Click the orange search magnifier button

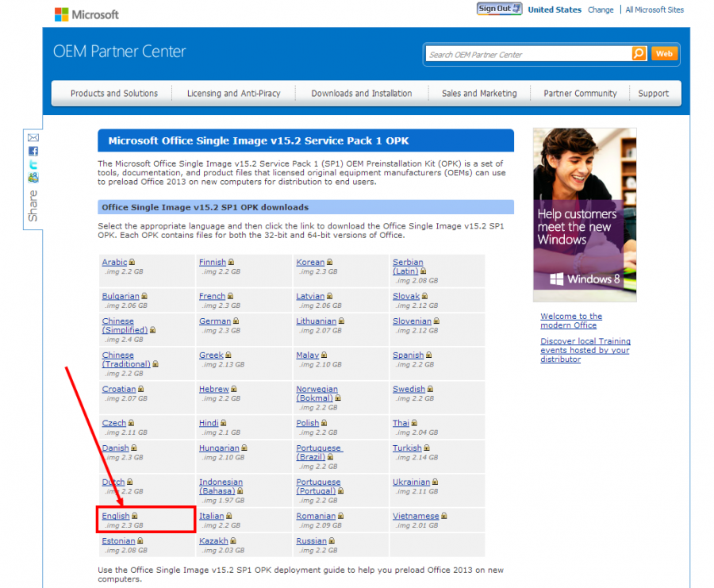coord(639,54)
